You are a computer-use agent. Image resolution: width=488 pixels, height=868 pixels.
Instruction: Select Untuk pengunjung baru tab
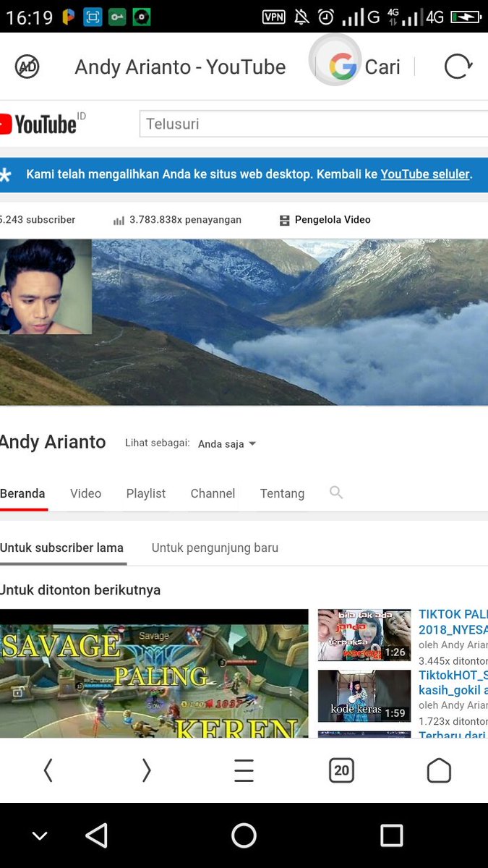click(x=215, y=548)
